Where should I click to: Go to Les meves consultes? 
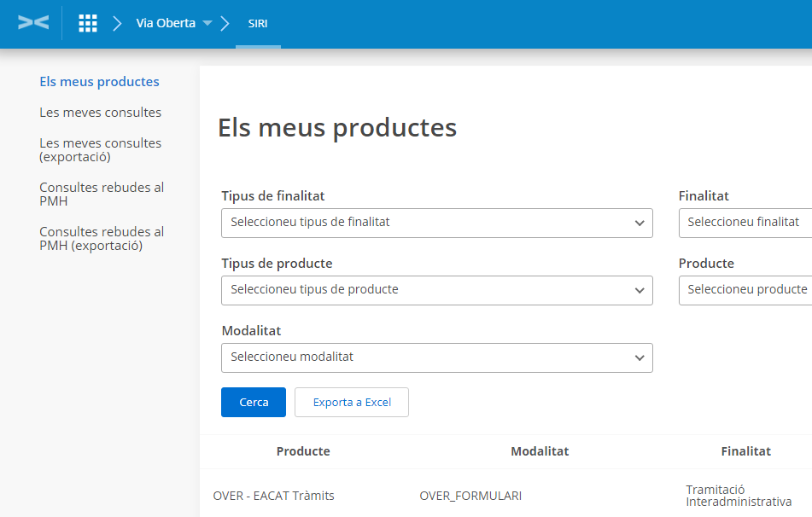pos(100,113)
